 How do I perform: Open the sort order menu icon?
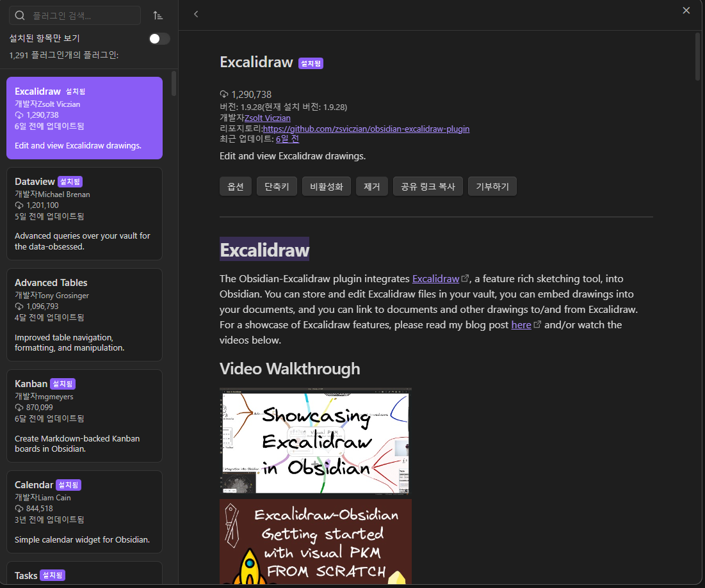coord(158,16)
